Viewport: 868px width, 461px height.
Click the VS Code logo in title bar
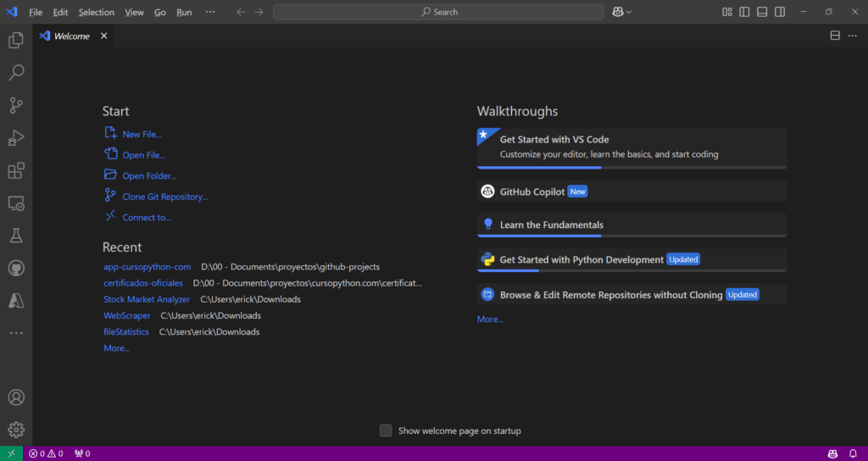[x=12, y=12]
